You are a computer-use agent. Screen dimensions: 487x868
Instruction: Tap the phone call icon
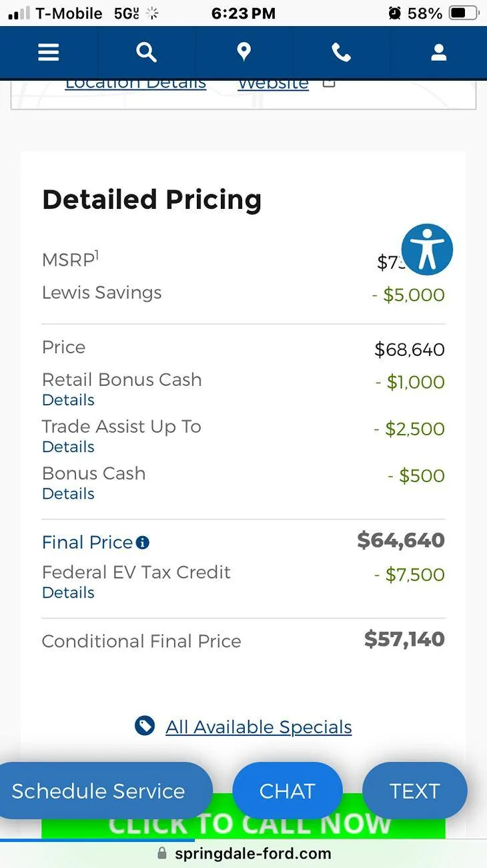tap(341, 53)
